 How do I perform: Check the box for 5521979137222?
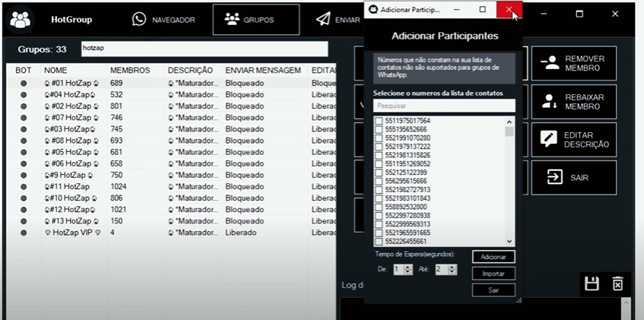pyautogui.click(x=378, y=147)
